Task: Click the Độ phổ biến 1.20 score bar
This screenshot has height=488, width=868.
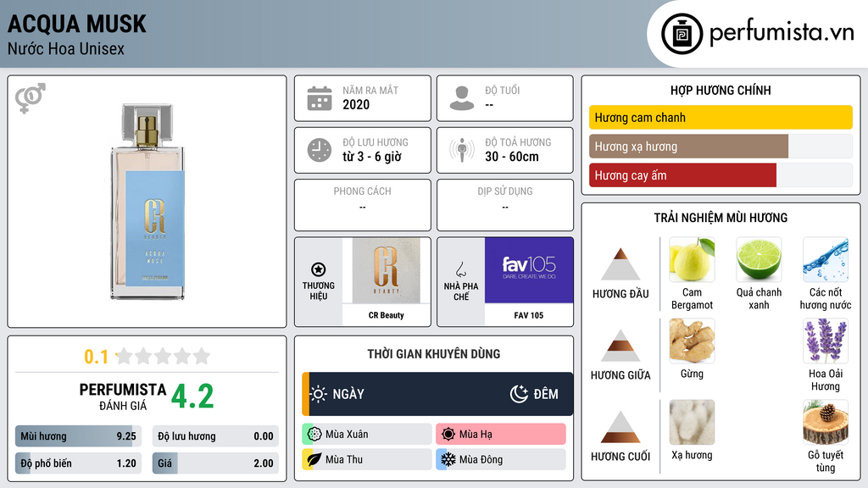Action: click(x=79, y=463)
